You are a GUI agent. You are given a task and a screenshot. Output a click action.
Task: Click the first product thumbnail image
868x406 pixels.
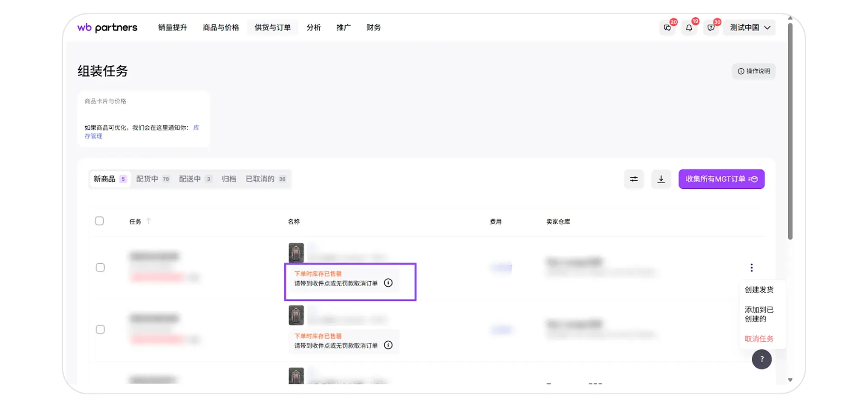[296, 253]
